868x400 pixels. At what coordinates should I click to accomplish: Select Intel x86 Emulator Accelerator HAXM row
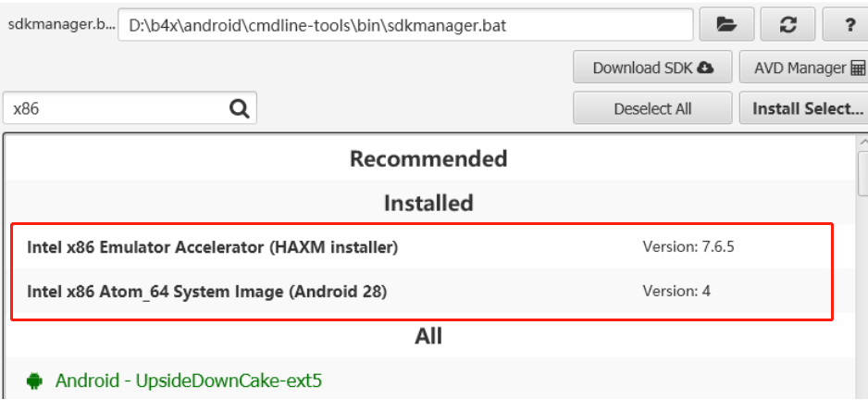click(213, 247)
